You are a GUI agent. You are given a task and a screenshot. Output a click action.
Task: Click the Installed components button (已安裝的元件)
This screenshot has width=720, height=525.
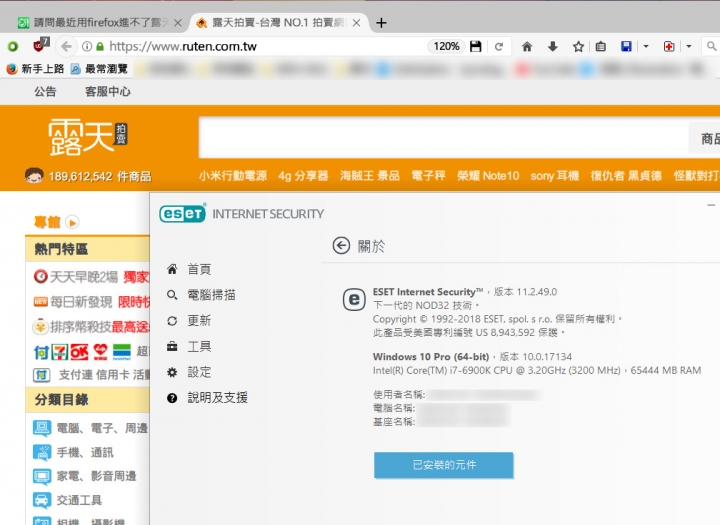click(444, 465)
